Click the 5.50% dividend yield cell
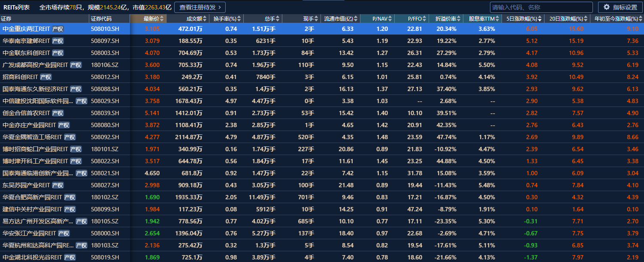This screenshot has width=644, height=262. click(487, 65)
